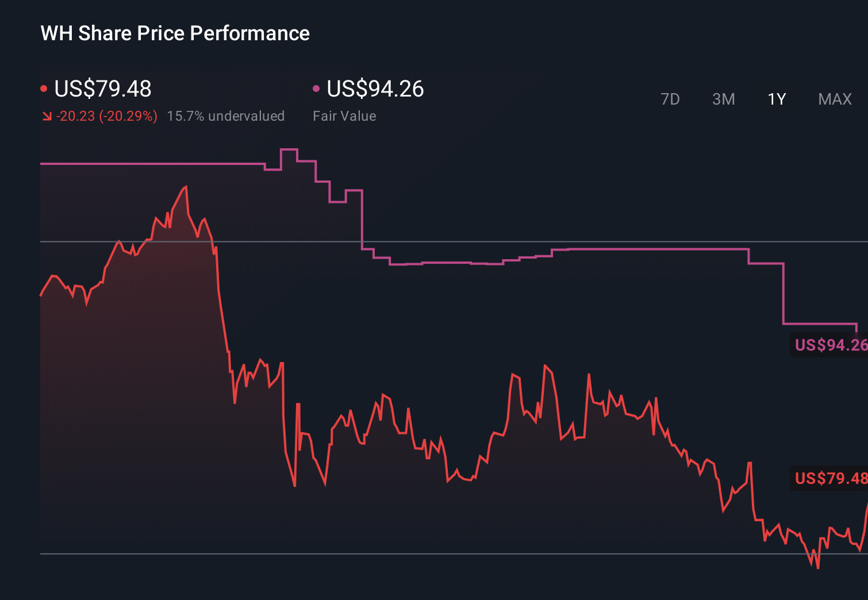Click the WH Share Price Performance title
The height and width of the screenshot is (600, 868).
click(x=174, y=33)
